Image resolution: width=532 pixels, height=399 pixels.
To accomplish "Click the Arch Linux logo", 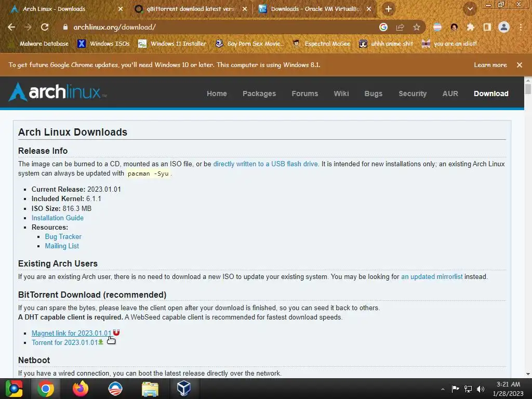I will pyautogui.click(x=57, y=92).
